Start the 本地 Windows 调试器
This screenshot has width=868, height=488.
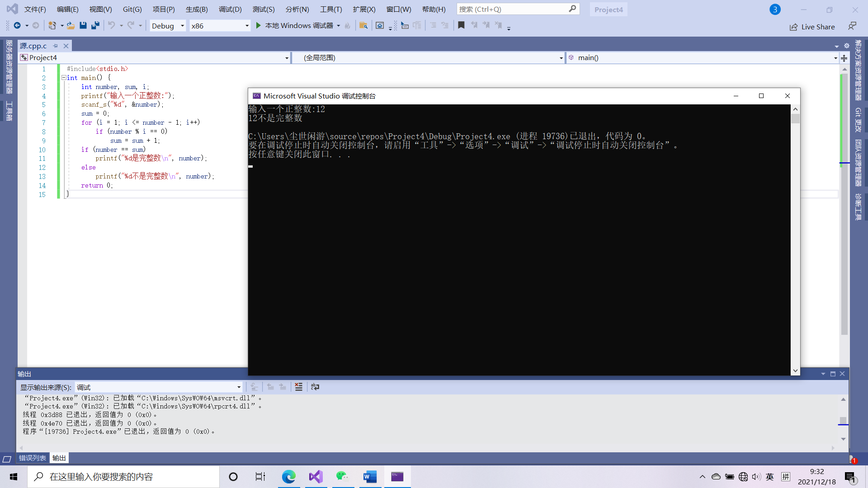(298, 26)
